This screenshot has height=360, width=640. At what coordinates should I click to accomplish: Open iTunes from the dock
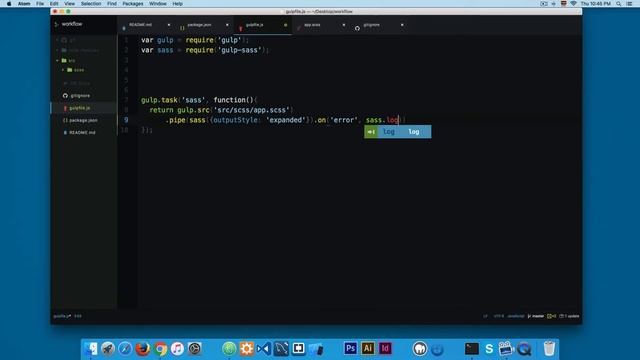pyautogui.click(x=177, y=349)
